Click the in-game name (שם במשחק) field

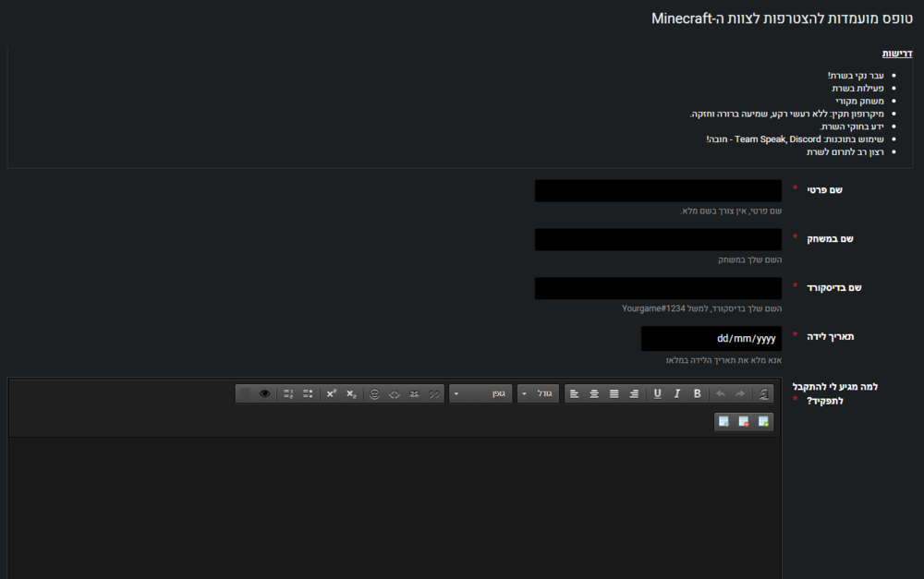[658, 239]
